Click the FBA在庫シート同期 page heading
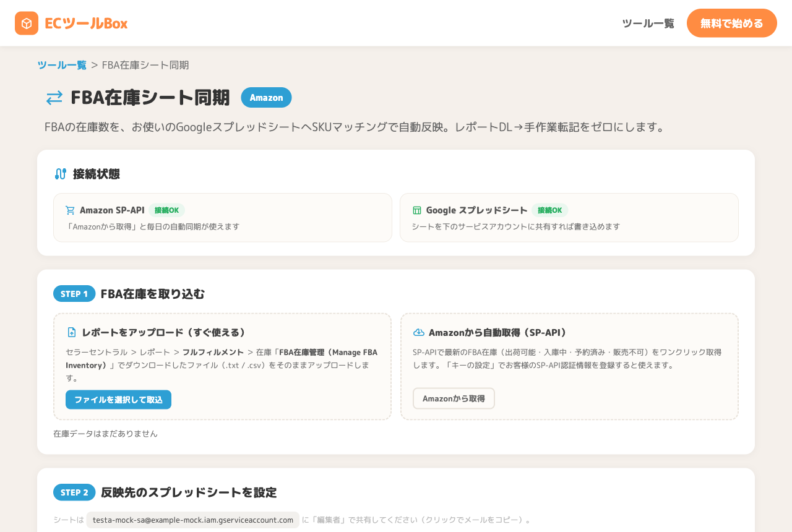 (x=150, y=98)
